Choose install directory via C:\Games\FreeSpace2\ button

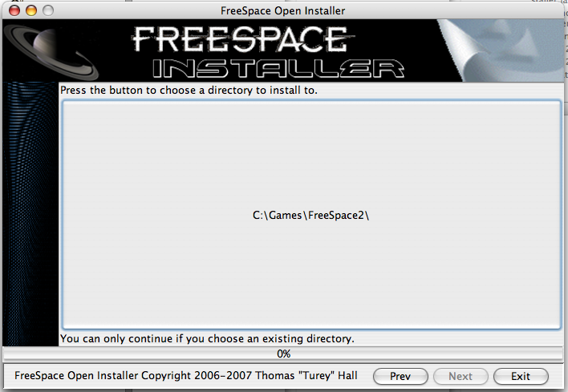[311, 215]
